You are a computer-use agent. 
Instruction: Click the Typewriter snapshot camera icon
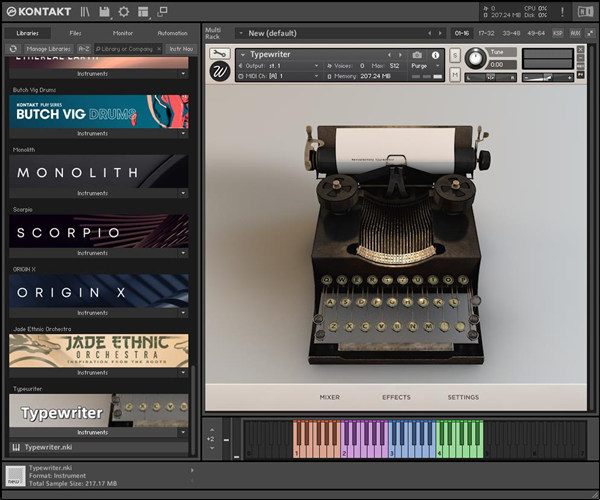(417, 55)
